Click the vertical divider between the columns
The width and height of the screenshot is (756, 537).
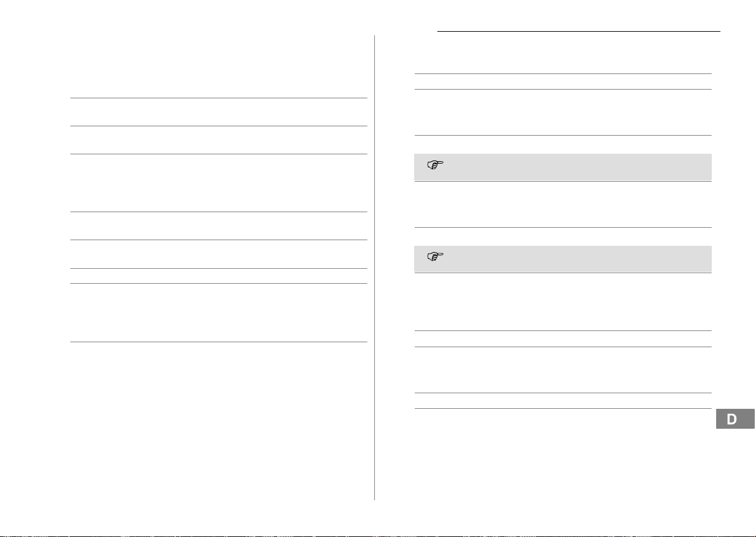coord(374,268)
